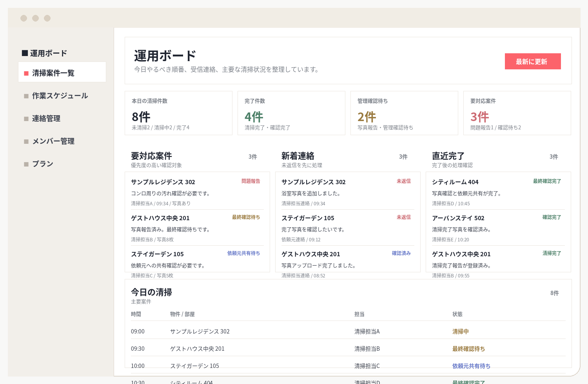Click the 確認完了 tag on アーバンステイ 502
The height and width of the screenshot is (384, 588).
click(552, 217)
